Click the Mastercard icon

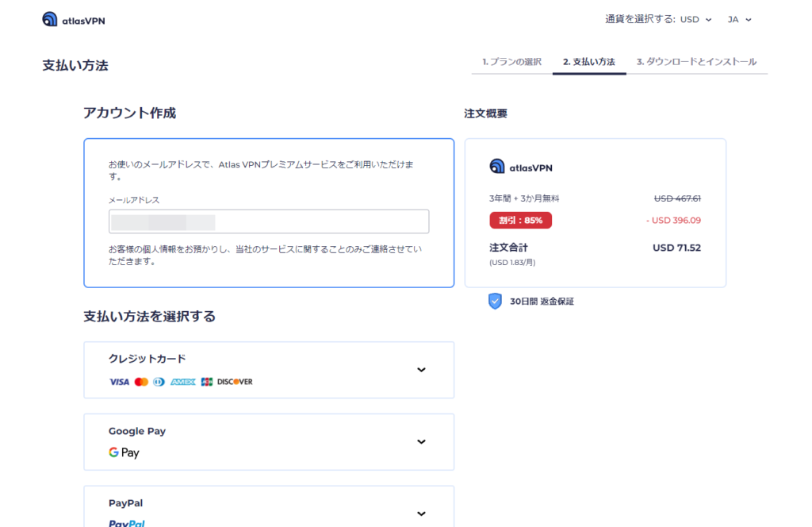coord(141,382)
